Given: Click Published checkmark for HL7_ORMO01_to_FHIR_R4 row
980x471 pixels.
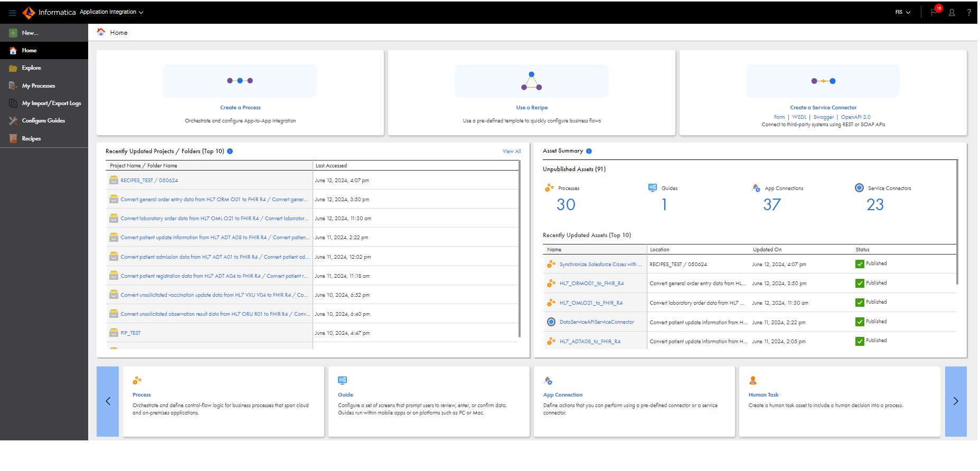Looking at the screenshot, I should coord(860,284).
